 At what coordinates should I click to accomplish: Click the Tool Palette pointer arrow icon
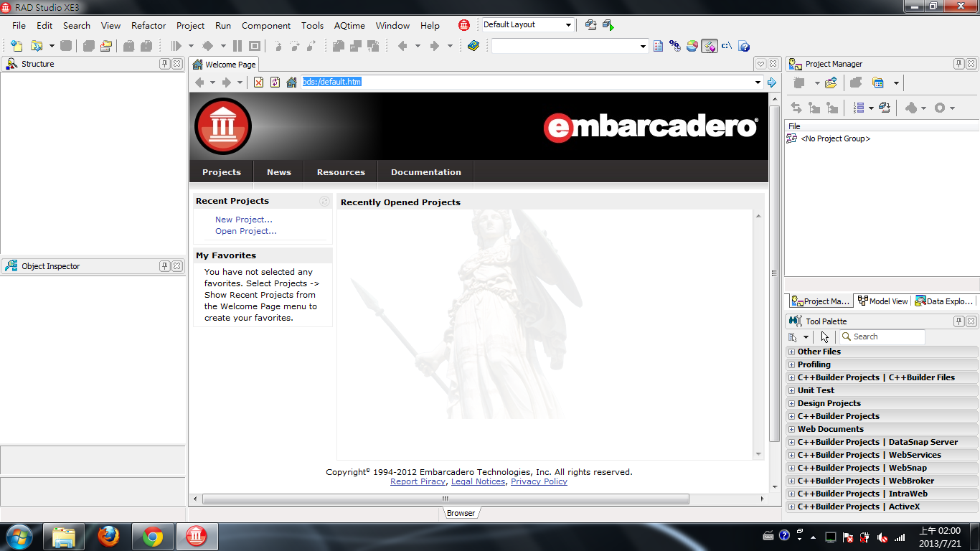point(825,336)
